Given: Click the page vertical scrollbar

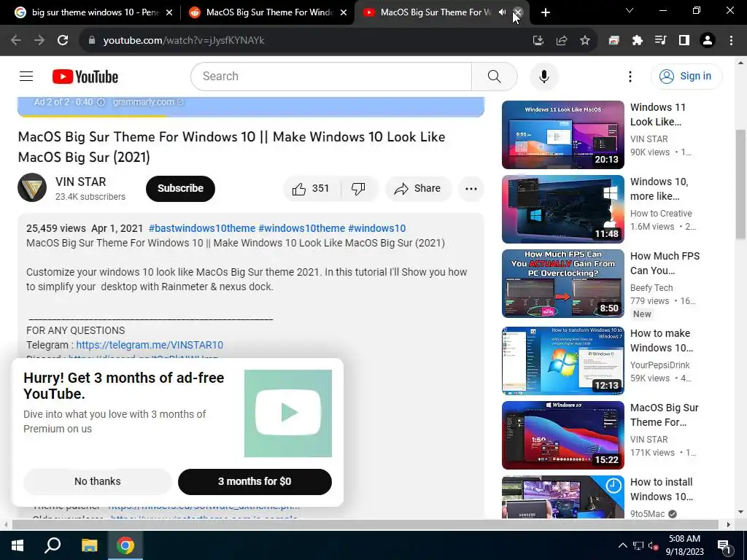Looking at the screenshot, I should (x=741, y=184).
